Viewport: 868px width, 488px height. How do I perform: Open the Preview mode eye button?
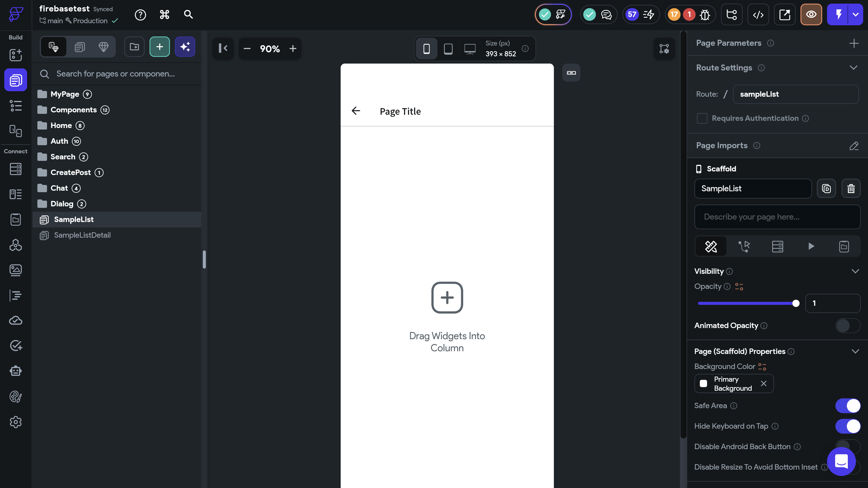pos(811,14)
